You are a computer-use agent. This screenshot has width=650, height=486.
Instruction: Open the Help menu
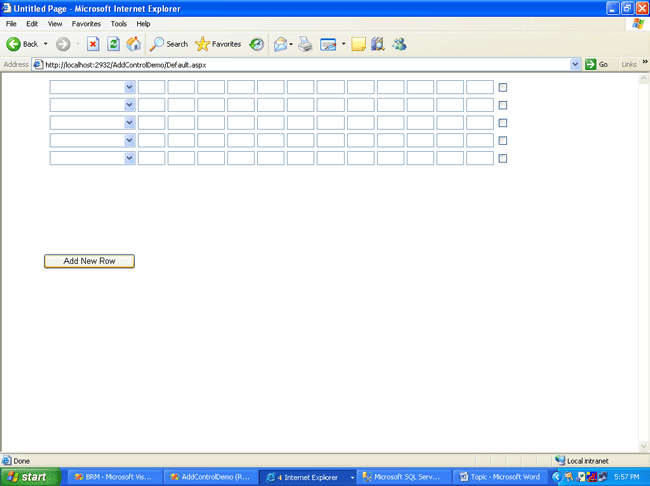click(143, 24)
